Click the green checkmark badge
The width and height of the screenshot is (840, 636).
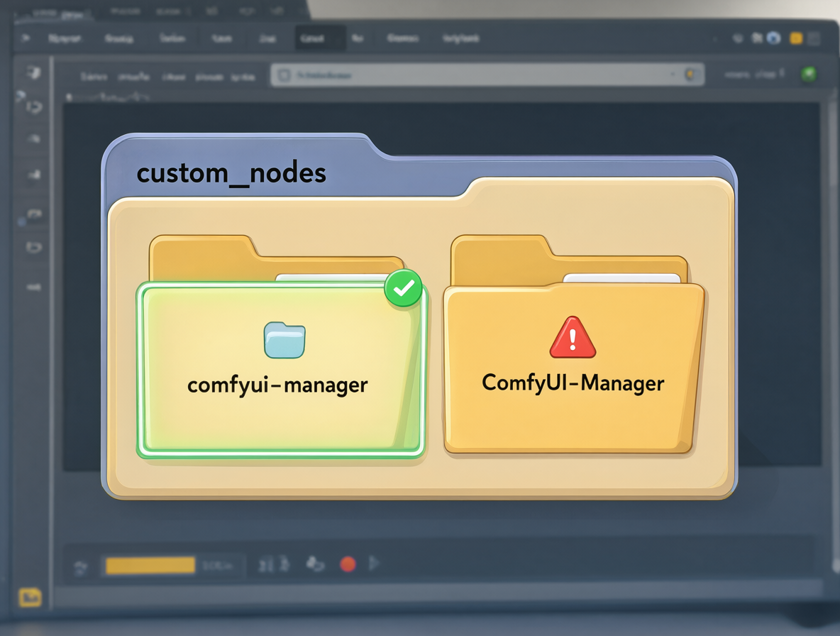(x=404, y=288)
